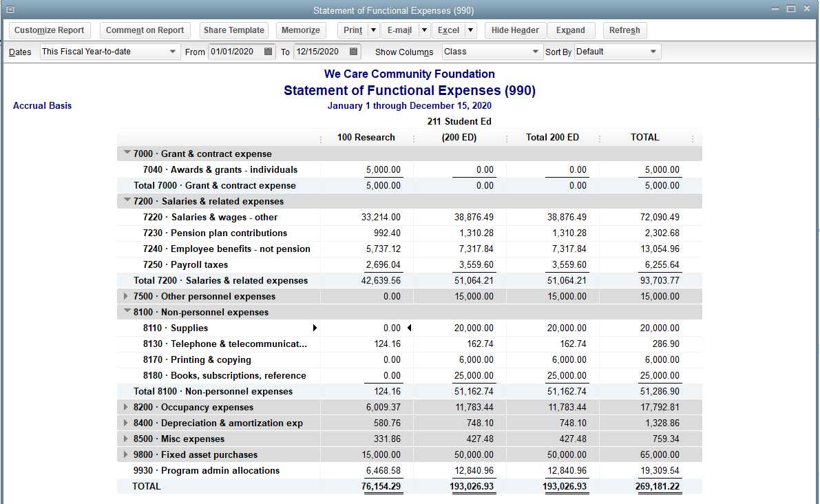Click Customize Report button
The height and width of the screenshot is (504, 820).
click(x=49, y=30)
